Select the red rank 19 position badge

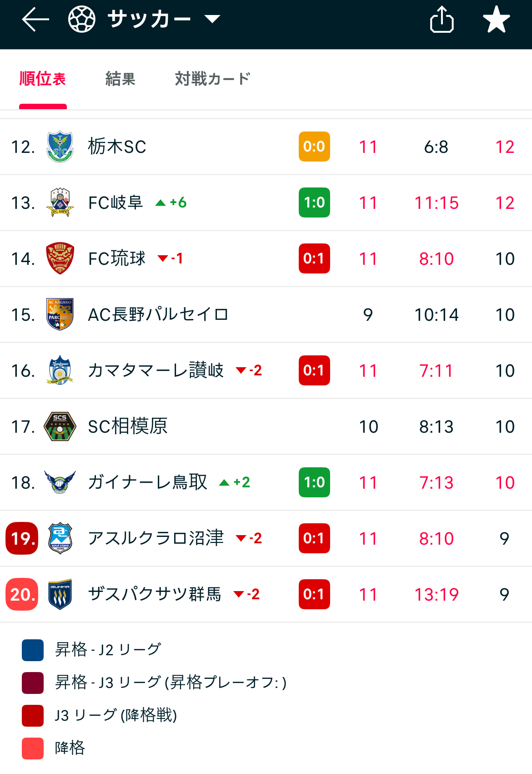(22, 538)
